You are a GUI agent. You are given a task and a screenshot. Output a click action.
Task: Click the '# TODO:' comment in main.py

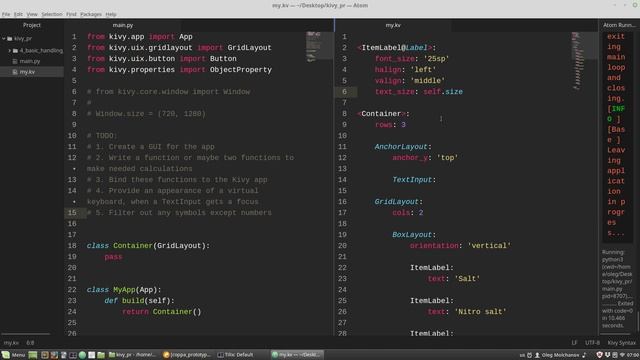[102, 136]
